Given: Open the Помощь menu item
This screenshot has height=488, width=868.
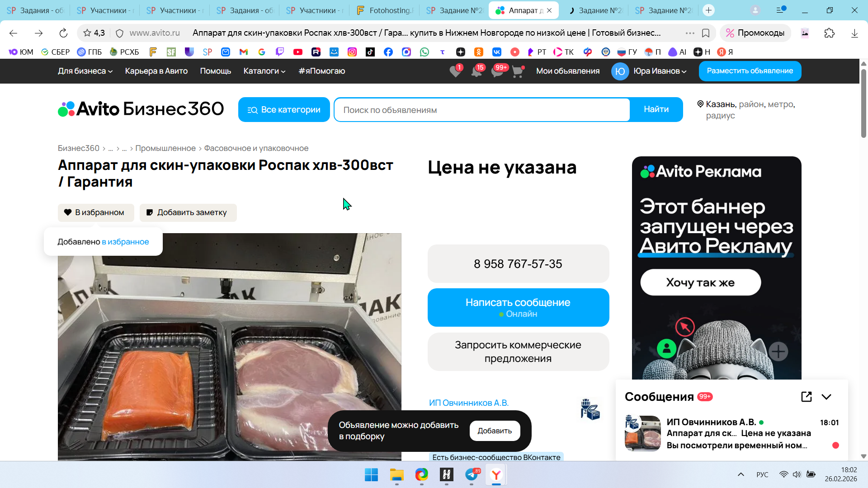Looking at the screenshot, I should (215, 71).
